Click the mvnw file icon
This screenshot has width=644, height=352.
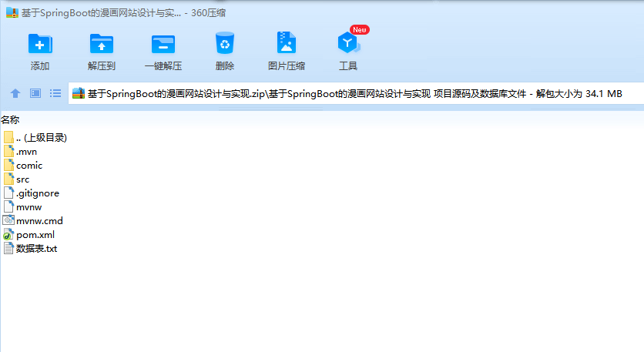click(8, 206)
